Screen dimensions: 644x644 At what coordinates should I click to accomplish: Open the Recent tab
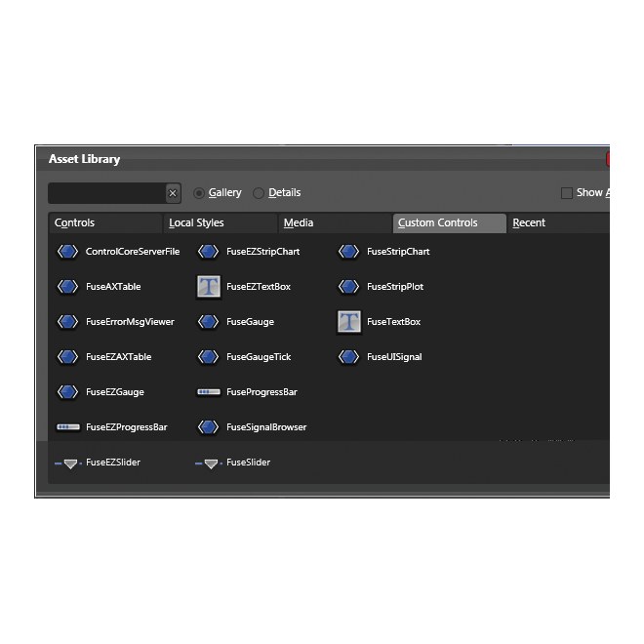point(558,223)
